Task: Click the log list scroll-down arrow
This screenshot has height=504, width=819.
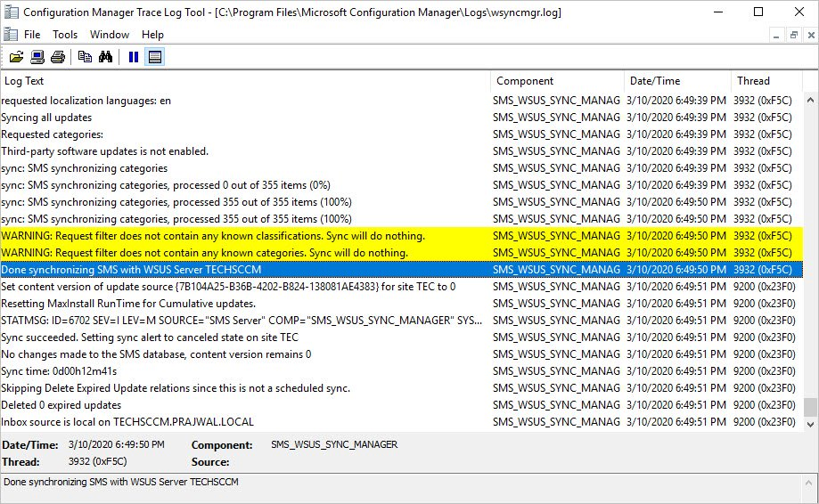Action: [810, 424]
